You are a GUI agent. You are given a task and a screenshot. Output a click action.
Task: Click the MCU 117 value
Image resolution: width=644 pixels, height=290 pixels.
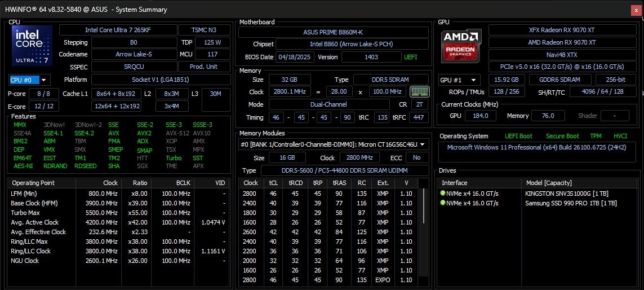click(x=212, y=54)
